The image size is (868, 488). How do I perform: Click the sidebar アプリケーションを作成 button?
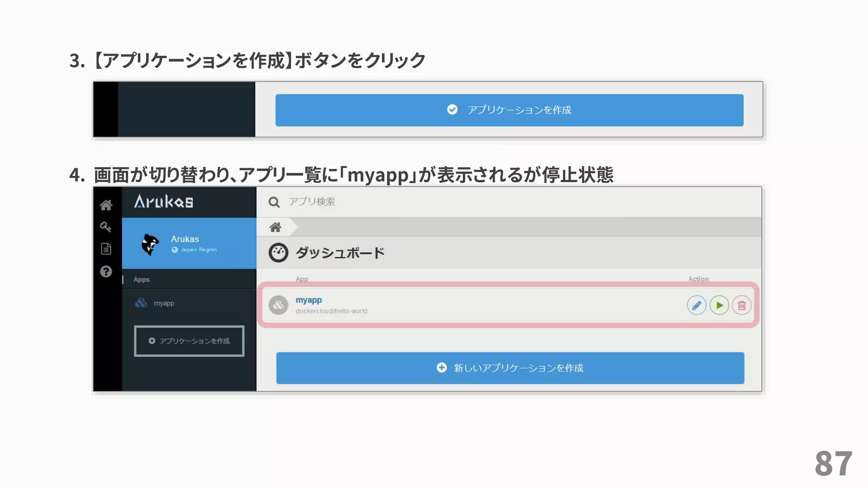[189, 341]
